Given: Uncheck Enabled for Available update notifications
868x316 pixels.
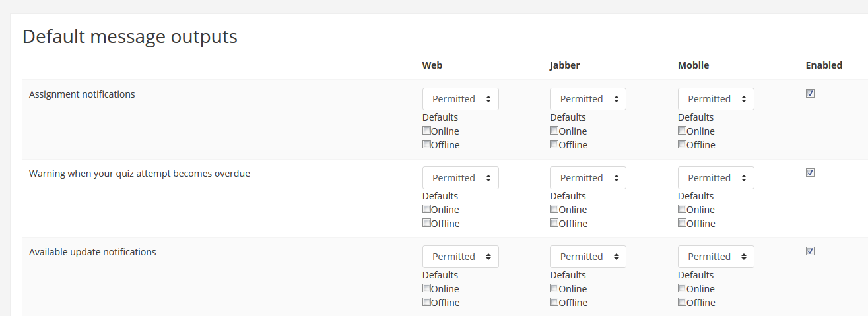Looking at the screenshot, I should tap(810, 251).
